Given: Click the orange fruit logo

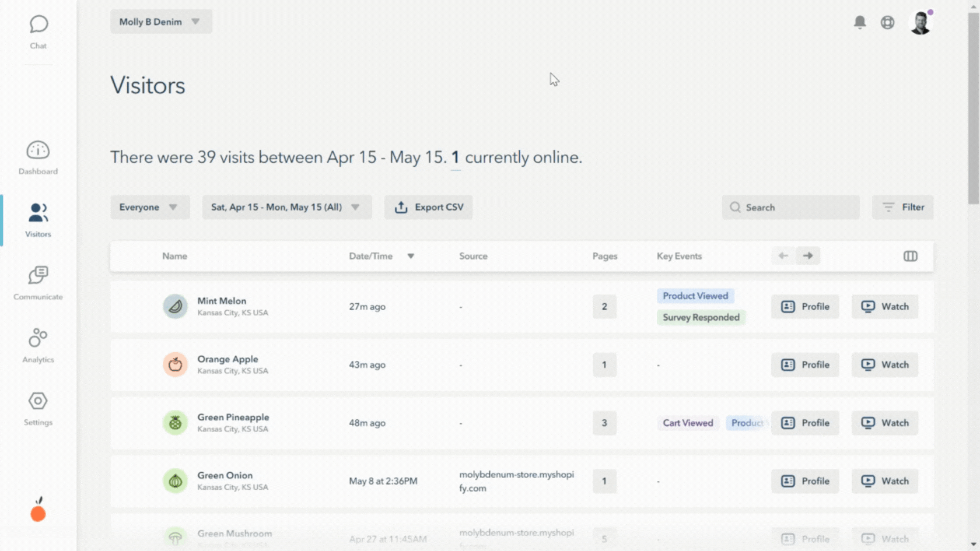Looking at the screenshot, I should tap(38, 511).
